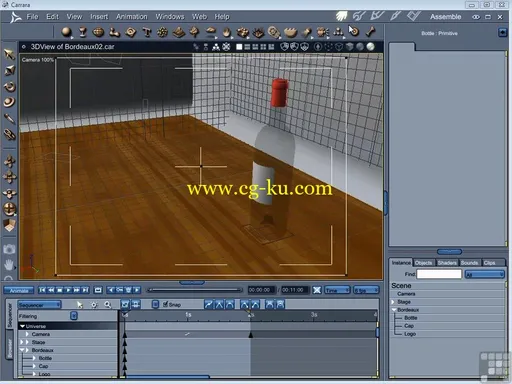Screen dimensions: 512x384
Task: Click the stop button in transport controls
Action: [59, 290]
